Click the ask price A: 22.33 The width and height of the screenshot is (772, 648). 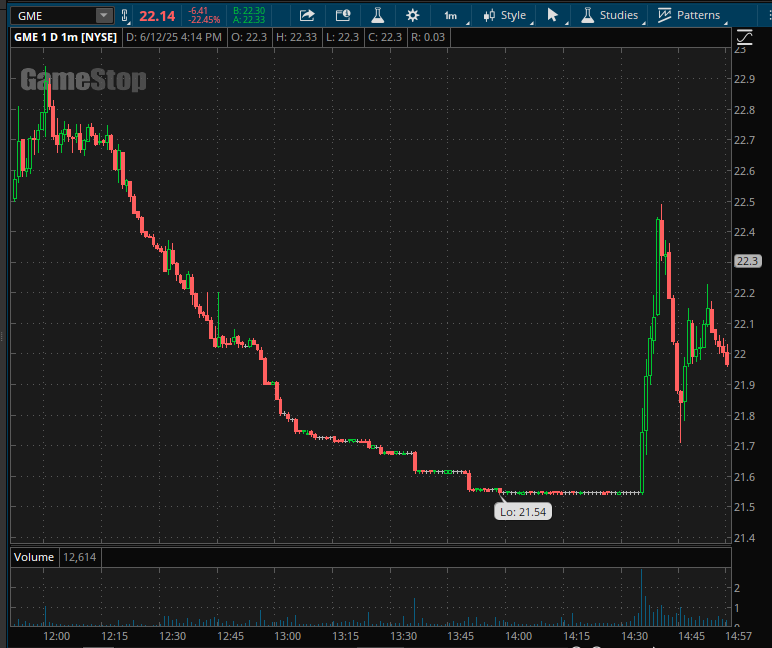[249, 20]
